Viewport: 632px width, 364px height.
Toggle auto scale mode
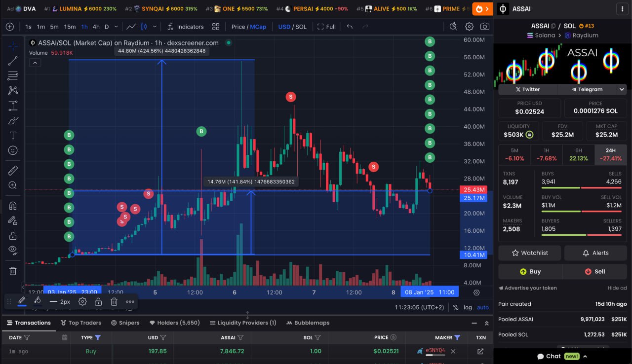point(482,307)
